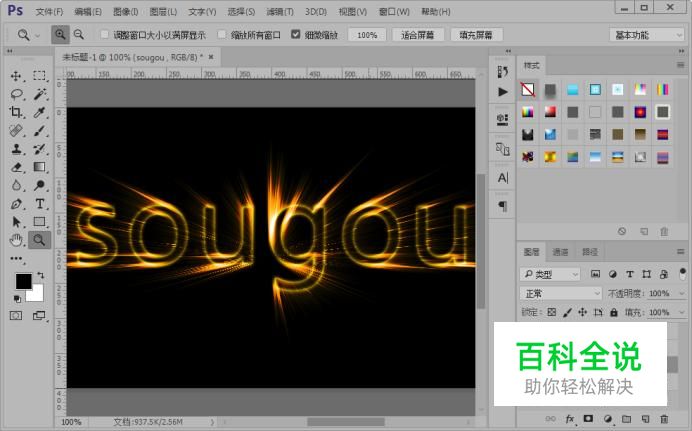
Task: Toggle Quick Mask mode
Action: click(x=16, y=315)
